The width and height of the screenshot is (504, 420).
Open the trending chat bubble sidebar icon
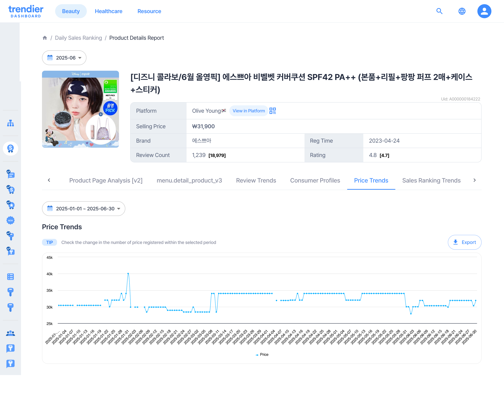[x=10, y=174]
